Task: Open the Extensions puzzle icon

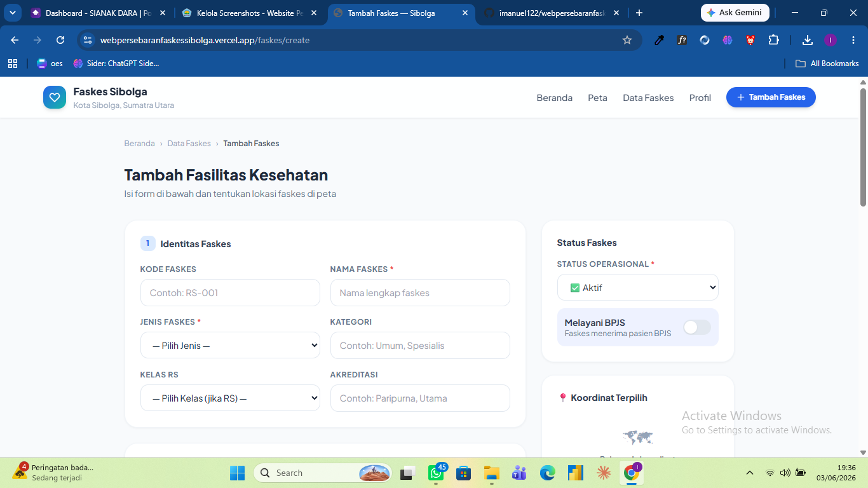Action: (773, 40)
